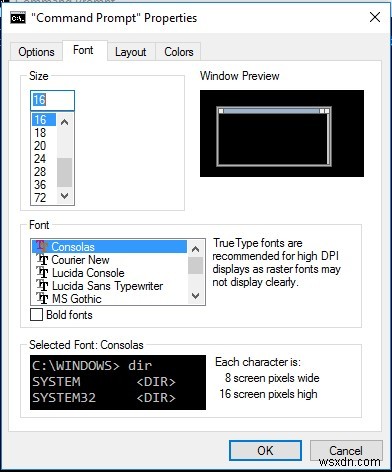Switch to the Options tab

[x=36, y=52]
